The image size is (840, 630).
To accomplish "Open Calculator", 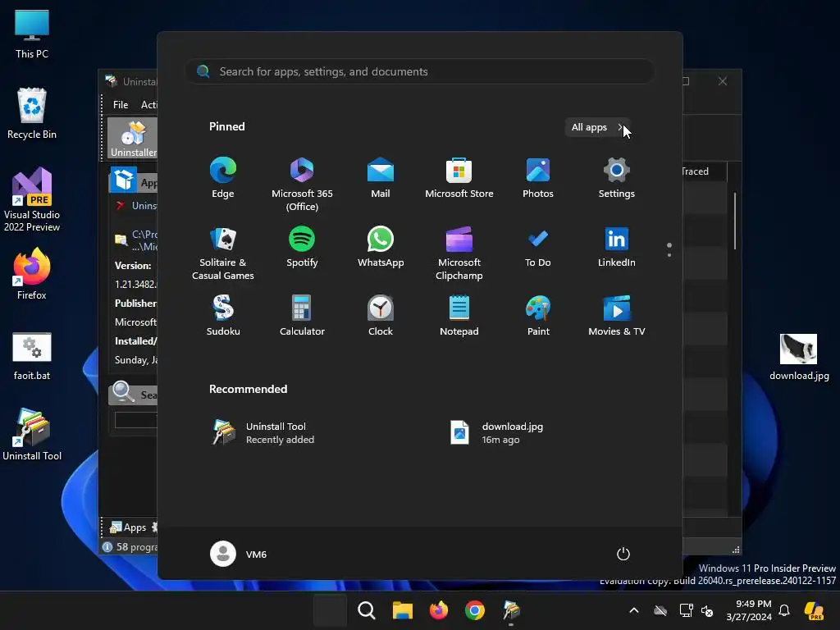I will 302,316.
